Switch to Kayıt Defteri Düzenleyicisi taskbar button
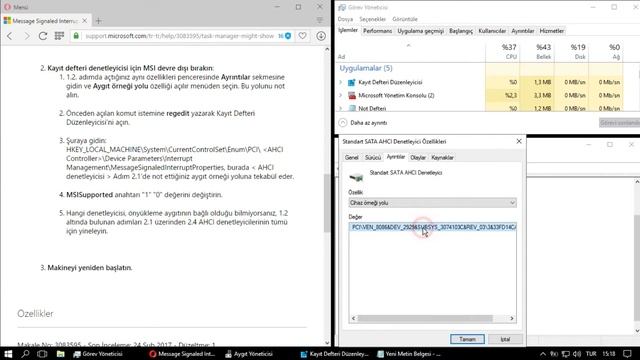Image resolution: width=640 pixels, height=360 pixels. [335, 354]
